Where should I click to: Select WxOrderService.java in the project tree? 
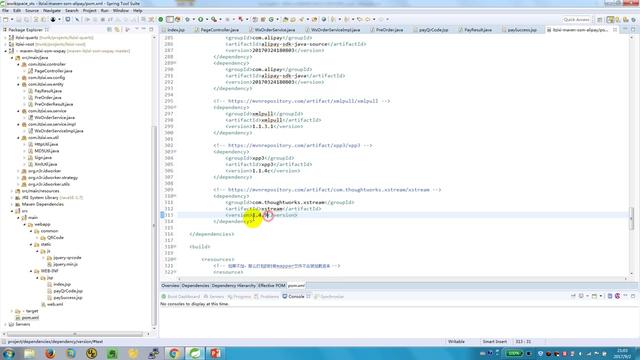[x=54, y=118]
